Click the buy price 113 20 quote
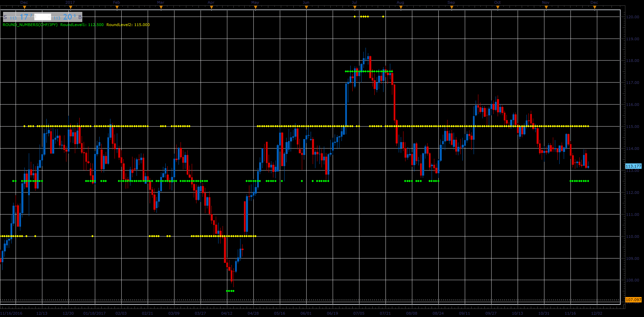Image resolution: width=644 pixels, height=317 pixels. point(65,17)
